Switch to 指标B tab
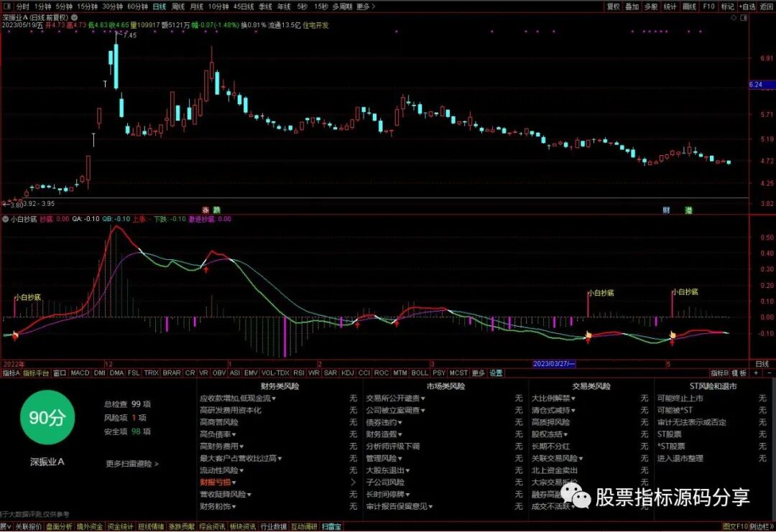The image size is (776, 532). pyautogui.click(x=719, y=373)
